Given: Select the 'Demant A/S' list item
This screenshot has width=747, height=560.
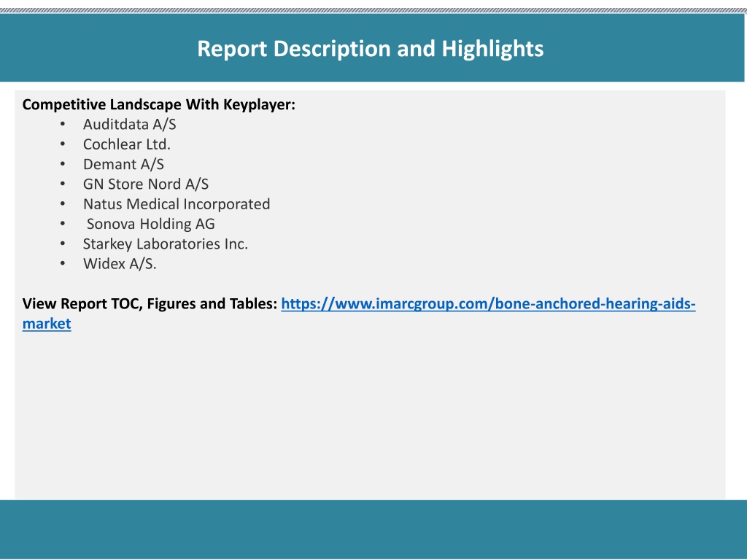Looking at the screenshot, I should pos(123,164).
